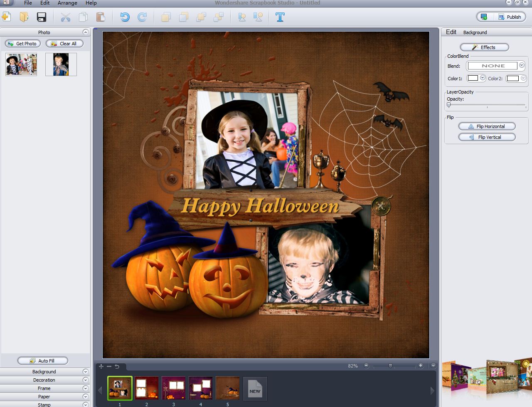Viewport: 532px width, 407px height.
Task: Click the zoom slider handle
Action: pos(390,366)
